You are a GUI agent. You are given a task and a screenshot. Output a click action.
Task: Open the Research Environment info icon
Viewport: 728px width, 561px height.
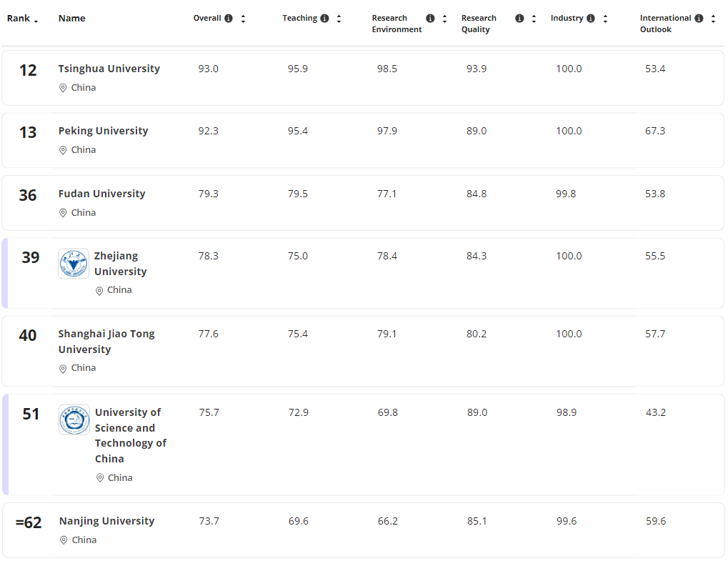pyautogui.click(x=430, y=19)
